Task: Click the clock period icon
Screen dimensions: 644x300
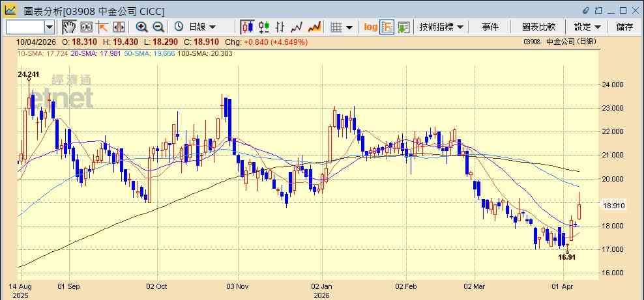Action: [179, 27]
